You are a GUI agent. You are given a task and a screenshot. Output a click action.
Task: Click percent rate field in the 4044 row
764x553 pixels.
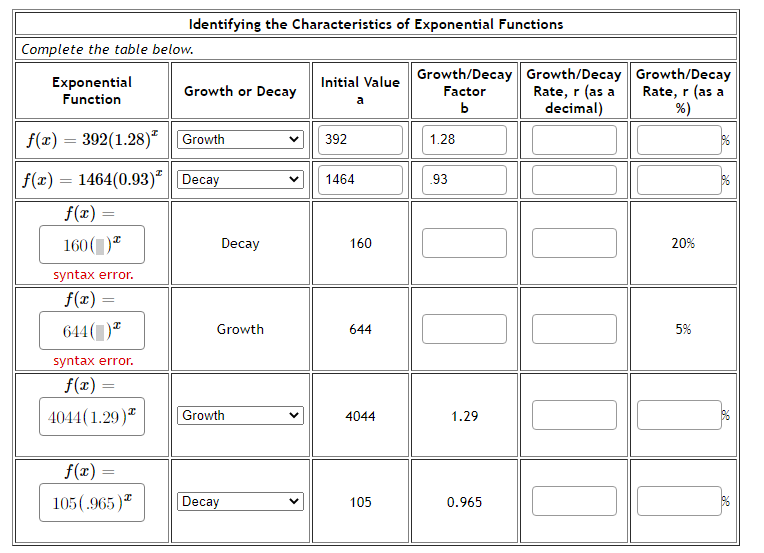(x=679, y=415)
